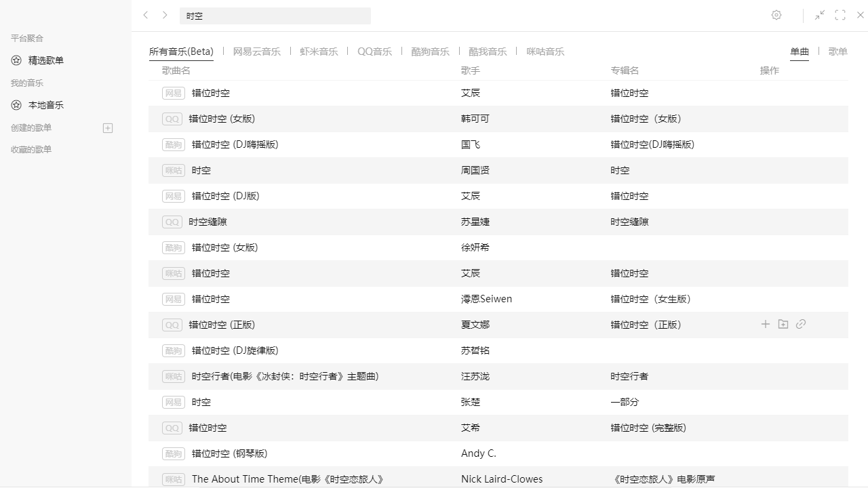Expand 创建的歌单 with the plus box
The height and width of the screenshot is (488, 868).
pos(108,128)
